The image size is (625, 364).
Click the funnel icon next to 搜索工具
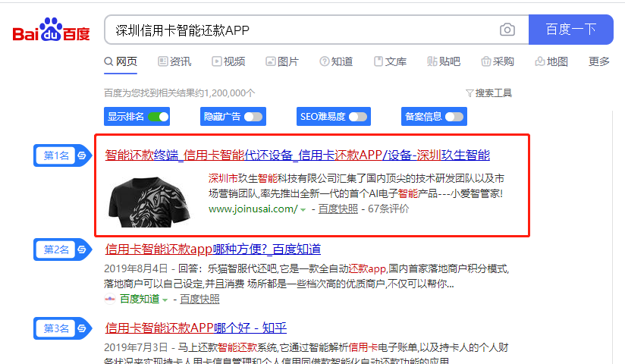point(470,93)
